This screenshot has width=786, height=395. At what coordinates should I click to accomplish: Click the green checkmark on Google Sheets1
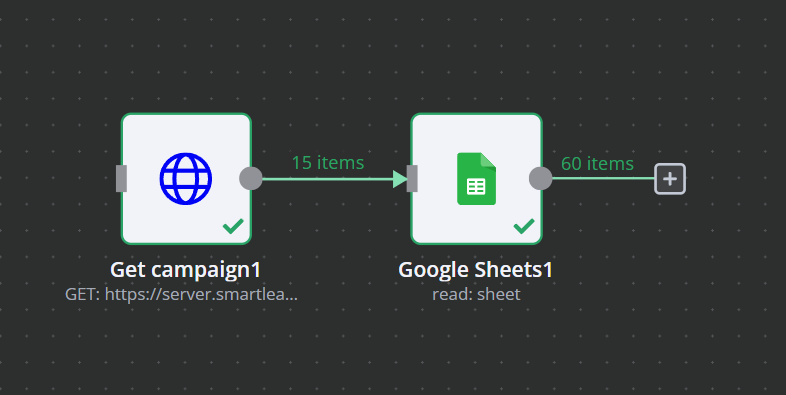click(524, 226)
